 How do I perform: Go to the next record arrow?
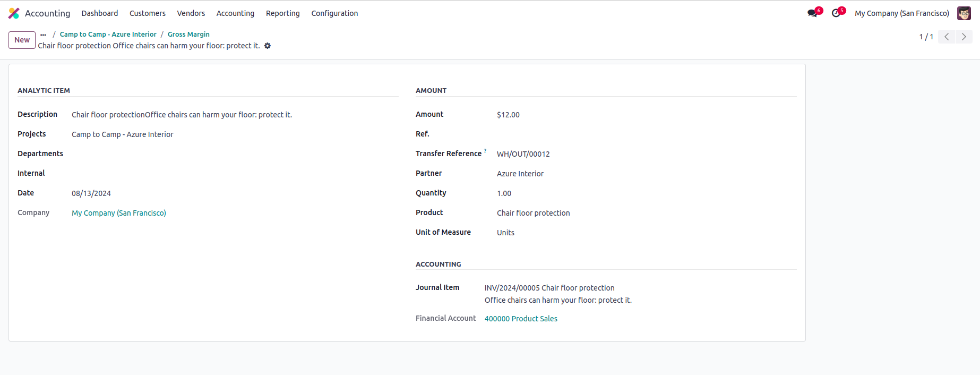(x=964, y=37)
